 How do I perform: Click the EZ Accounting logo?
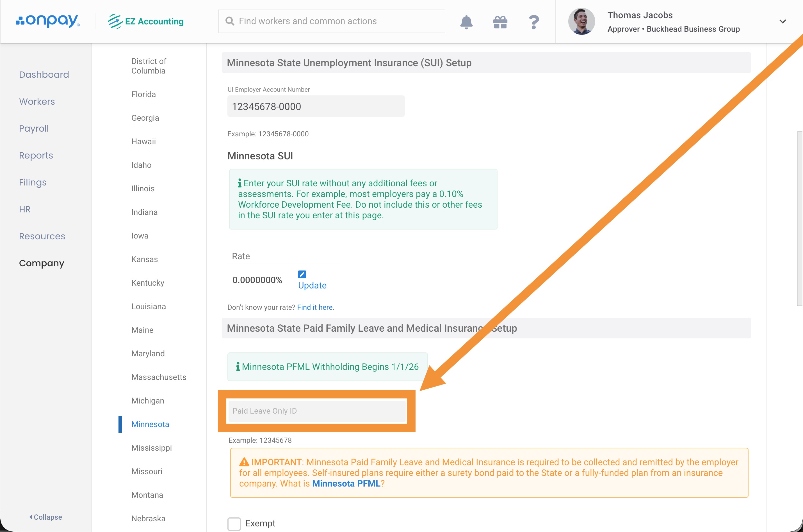click(146, 21)
